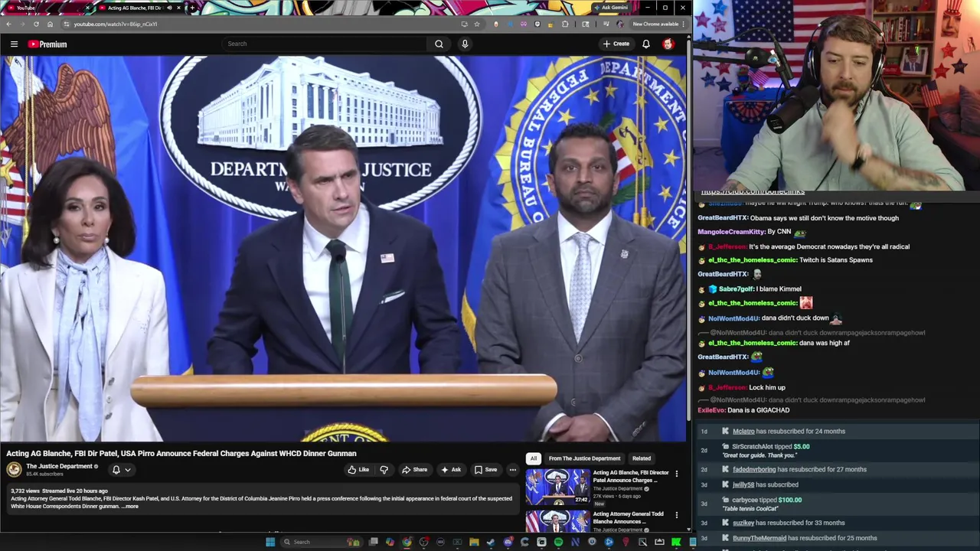This screenshot has height=551, width=980.
Task: Click Ask Gemini button
Action: (x=611, y=8)
